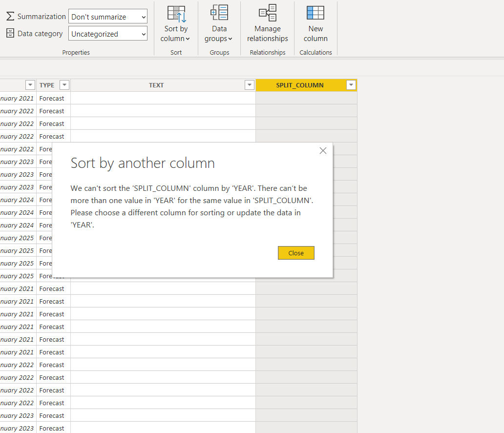Open the Data category dropdown showing Uncategorized

coord(107,33)
